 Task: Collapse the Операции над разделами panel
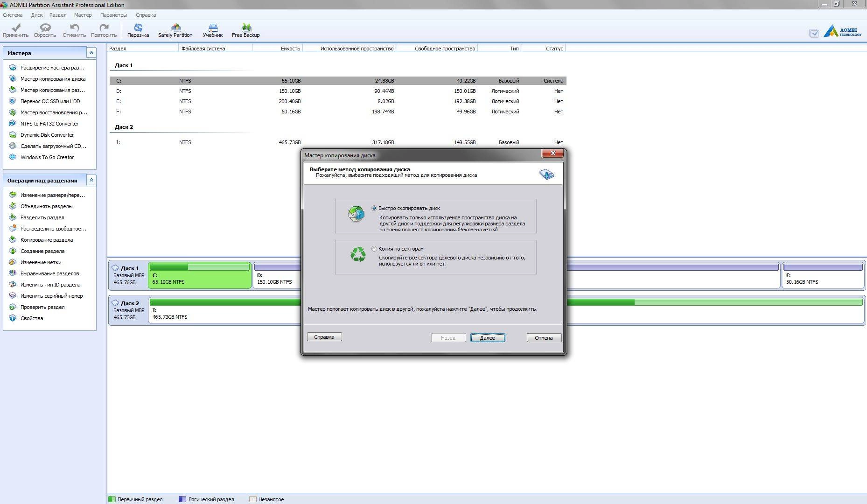91,180
